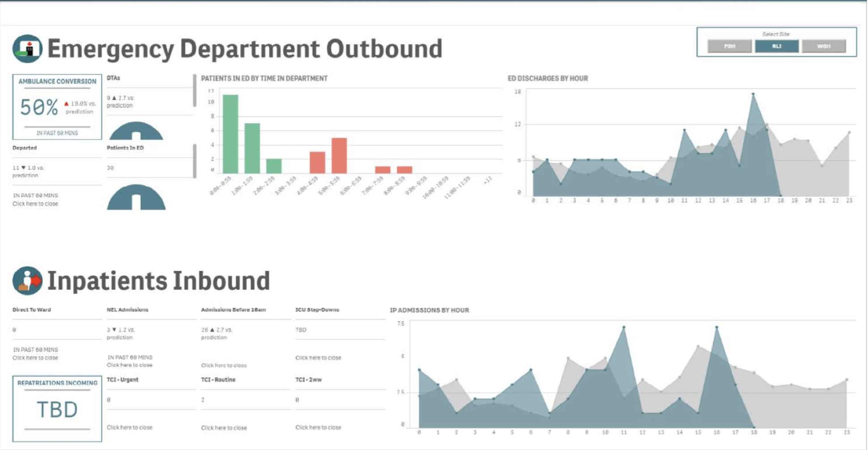The width and height of the screenshot is (868, 450).
Task: Click the DTAs panel scrollbar
Action: pyautogui.click(x=195, y=91)
